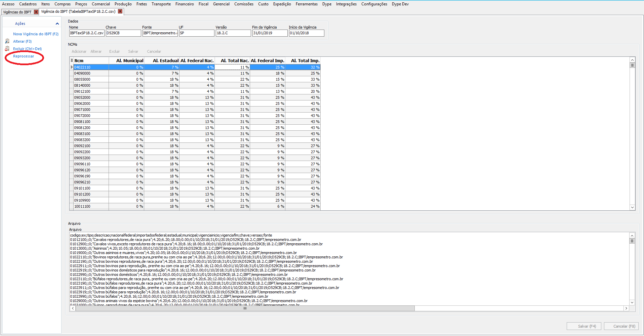644x336 pixels.
Task: Sort by the Al. Municipal column header
Action: pyautogui.click(x=126, y=60)
